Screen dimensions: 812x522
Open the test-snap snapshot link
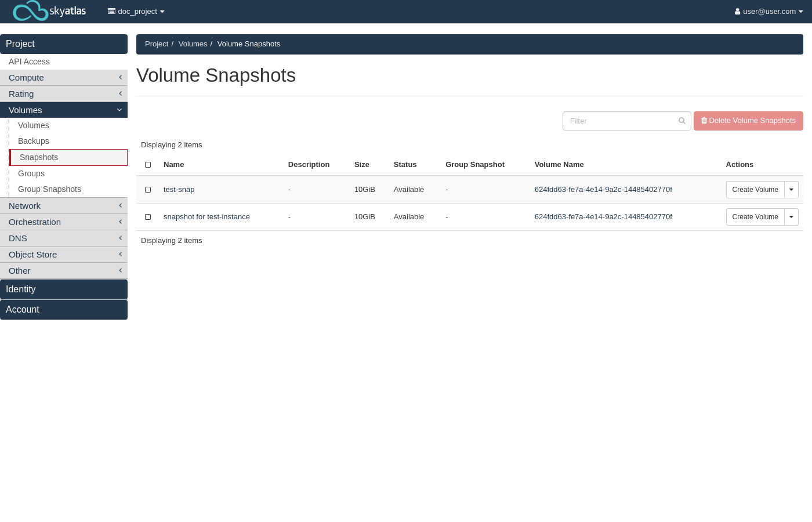pos(179,190)
